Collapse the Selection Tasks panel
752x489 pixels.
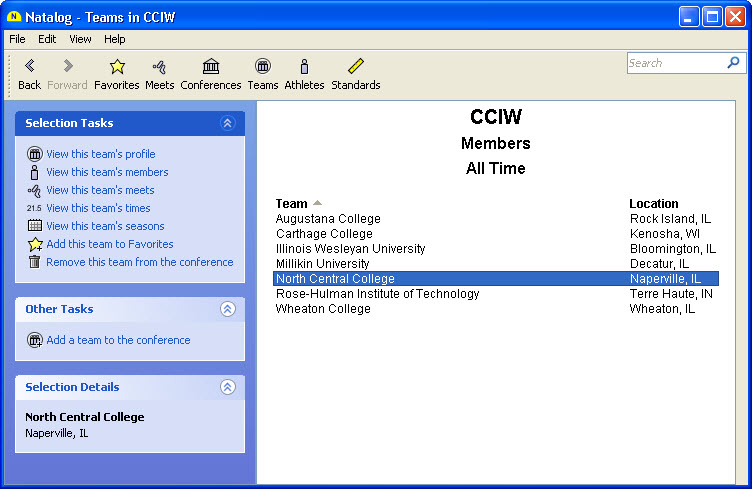(x=227, y=123)
